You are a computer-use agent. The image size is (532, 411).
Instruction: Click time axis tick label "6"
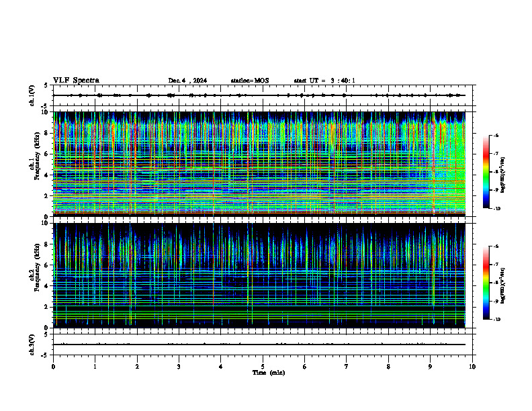(x=305, y=367)
